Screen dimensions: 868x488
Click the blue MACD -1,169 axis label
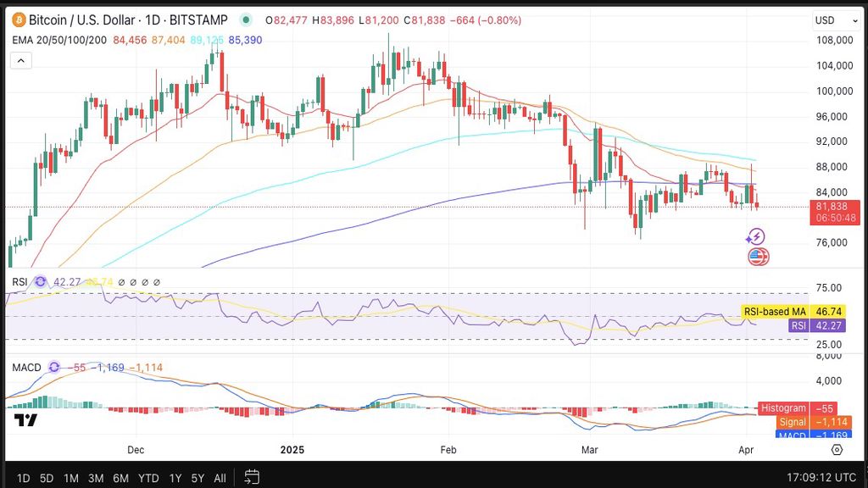(813, 435)
